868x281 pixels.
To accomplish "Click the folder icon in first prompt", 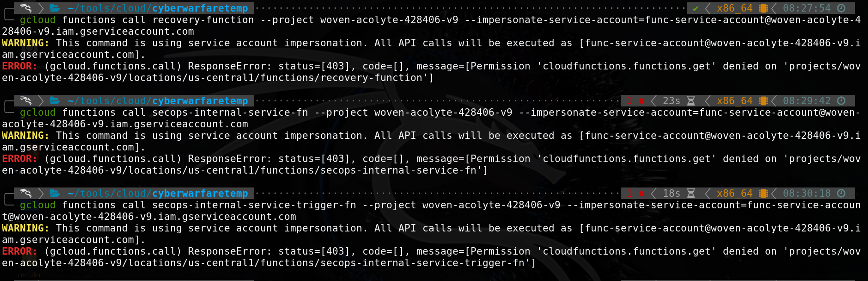I will 55,8.
